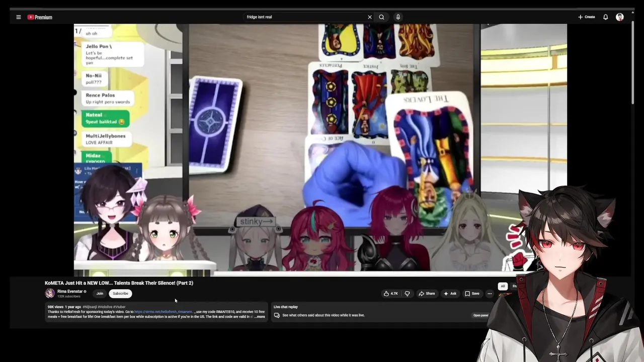Open Rima Evenstar channel avatar

[x=49, y=293]
